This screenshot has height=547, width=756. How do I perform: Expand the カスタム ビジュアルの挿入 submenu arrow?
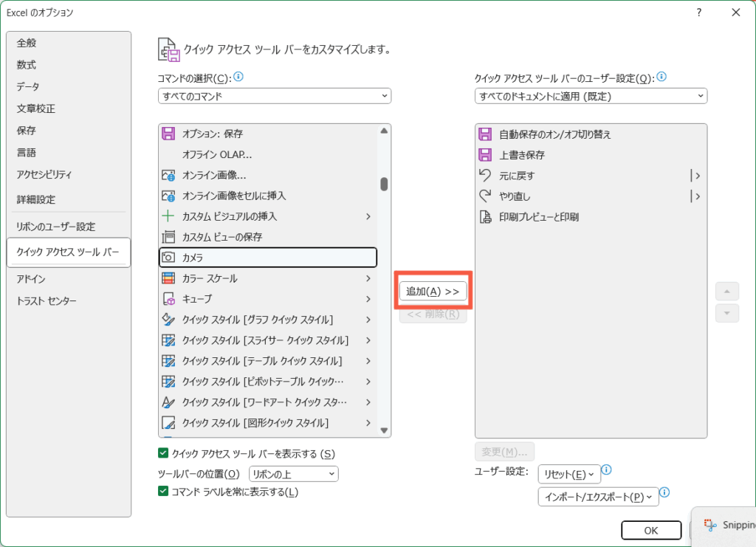pos(368,216)
